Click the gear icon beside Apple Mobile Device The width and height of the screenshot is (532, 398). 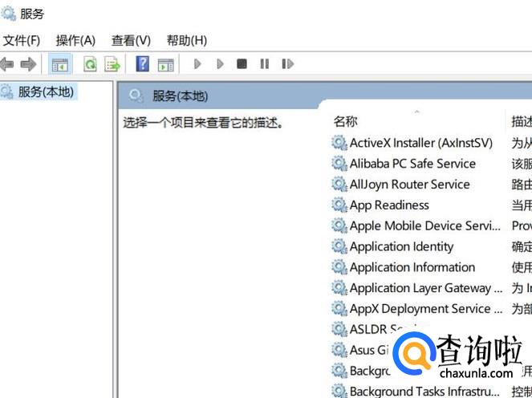(x=339, y=225)
